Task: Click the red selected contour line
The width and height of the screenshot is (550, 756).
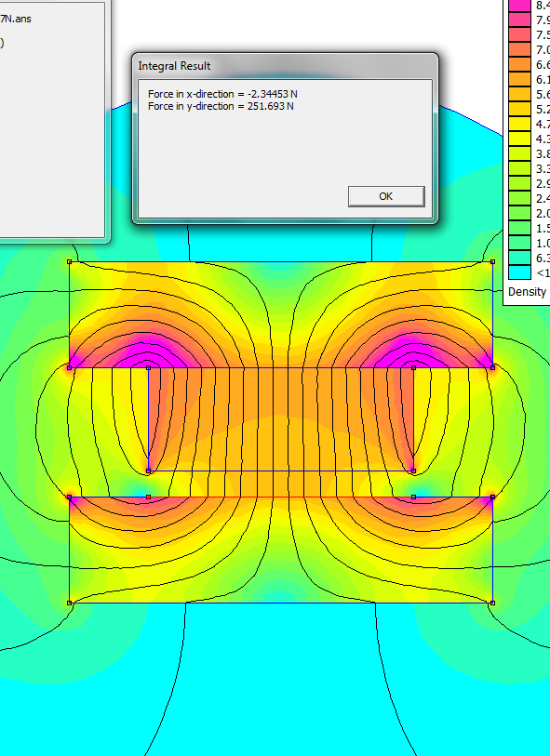Action: click(281, 497)
